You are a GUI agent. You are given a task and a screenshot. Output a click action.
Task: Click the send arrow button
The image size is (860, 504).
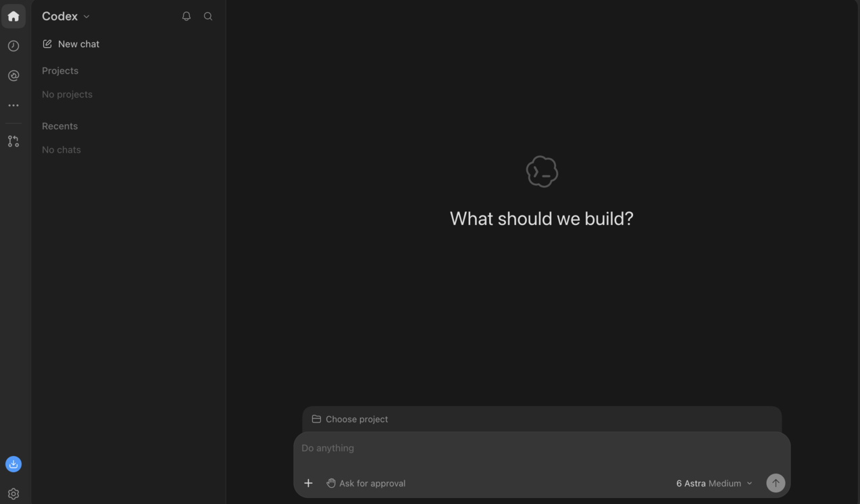click(x=776, y=483)
